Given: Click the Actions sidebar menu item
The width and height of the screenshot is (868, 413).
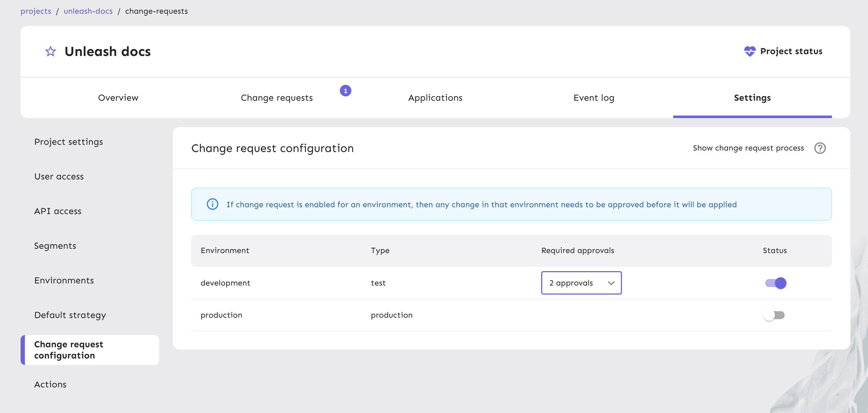Looking at the screenshot, I should 50,383.
